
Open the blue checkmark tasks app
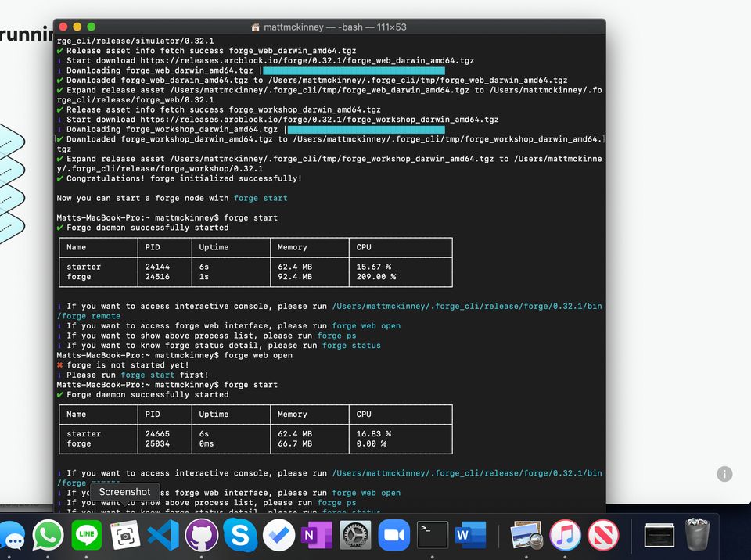(x=278, y=536)
